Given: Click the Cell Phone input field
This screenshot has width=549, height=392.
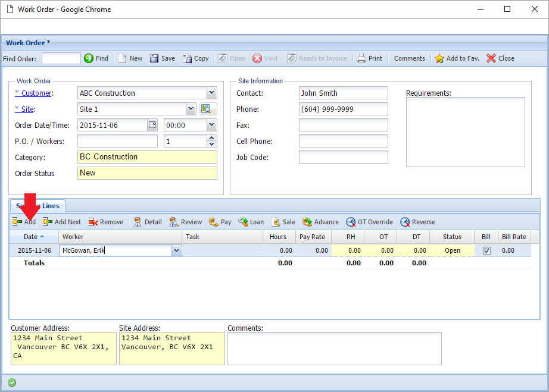Looking at the screenshot, I should click(x=344, y=141).
